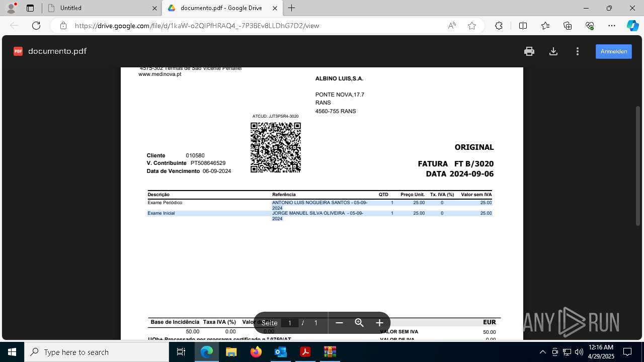Open Outlook from taskbar
This screenshot has height=362, width=644.
[280, 352]
